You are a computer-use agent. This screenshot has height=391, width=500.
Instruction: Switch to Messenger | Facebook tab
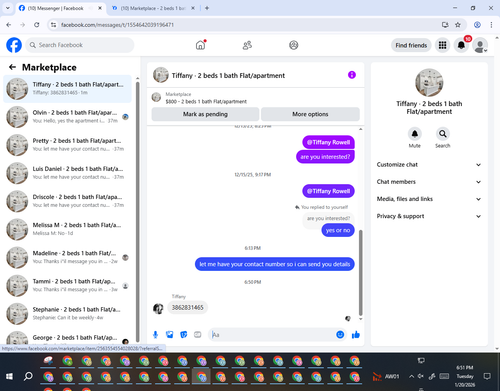tap(61, 8)
